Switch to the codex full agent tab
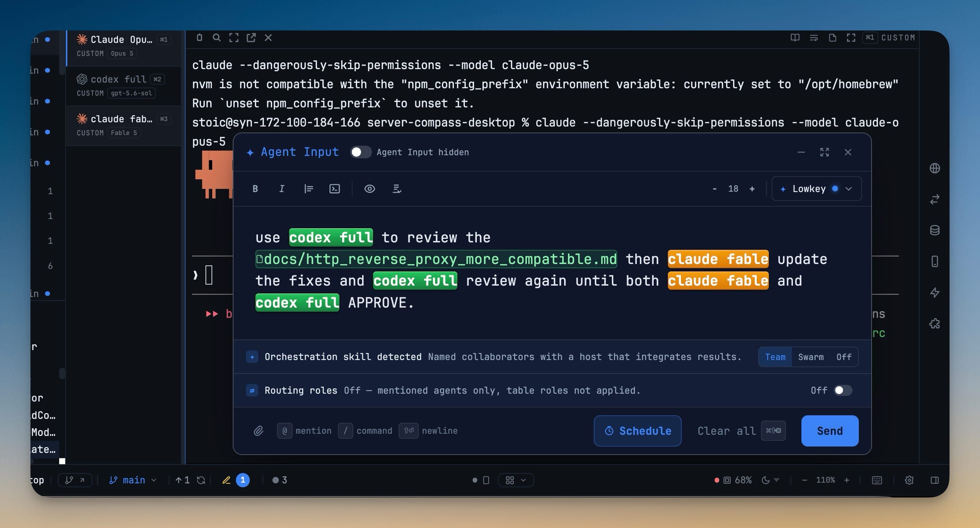This screenshot has width=980, height=528. tap(124, 86)
